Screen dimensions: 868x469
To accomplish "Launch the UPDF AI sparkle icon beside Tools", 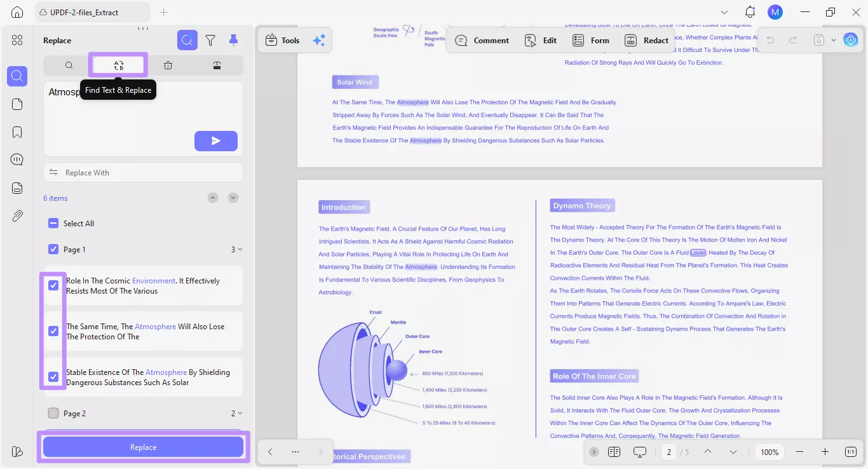I will coord(319,40).
